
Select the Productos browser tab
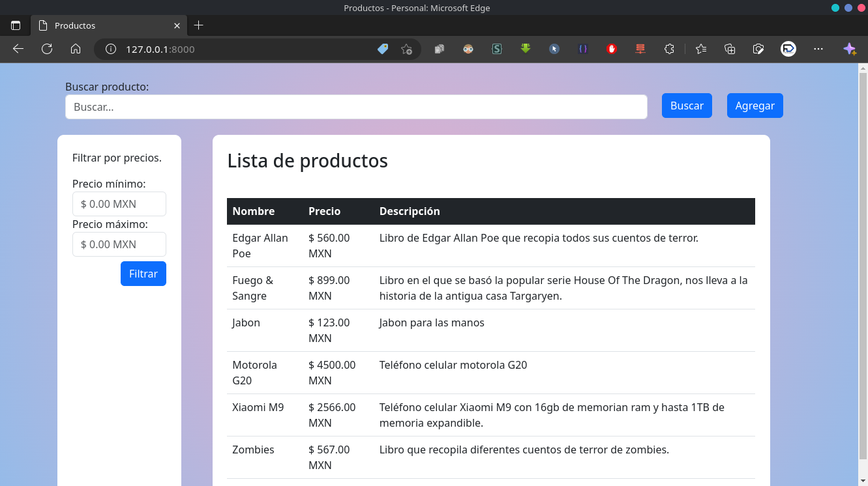(x=109, y=25)
